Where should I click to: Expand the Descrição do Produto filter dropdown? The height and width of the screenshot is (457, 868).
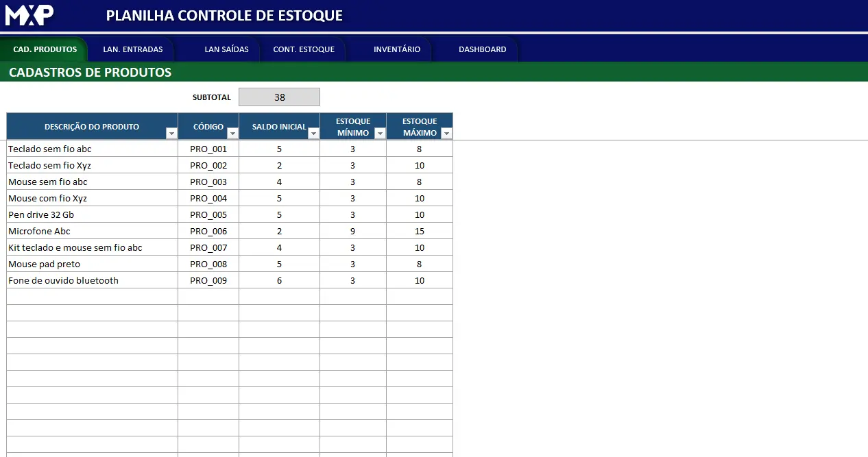171,134
